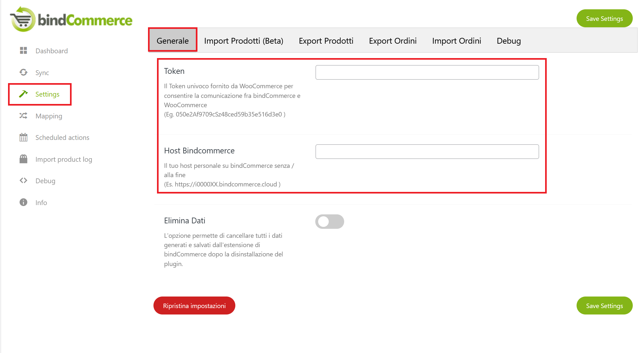Open the Debug tab in settings
The width and height of the screenshot is (644, 353).
[509, 41]
